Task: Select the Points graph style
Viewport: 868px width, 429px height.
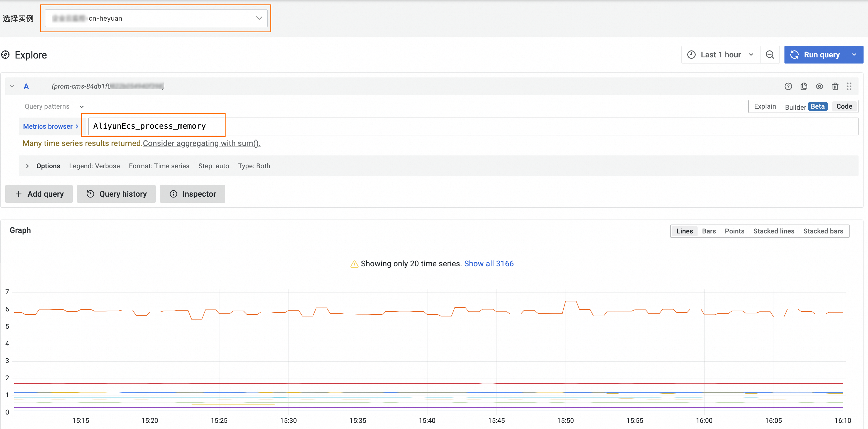Action: pos(735,231)
